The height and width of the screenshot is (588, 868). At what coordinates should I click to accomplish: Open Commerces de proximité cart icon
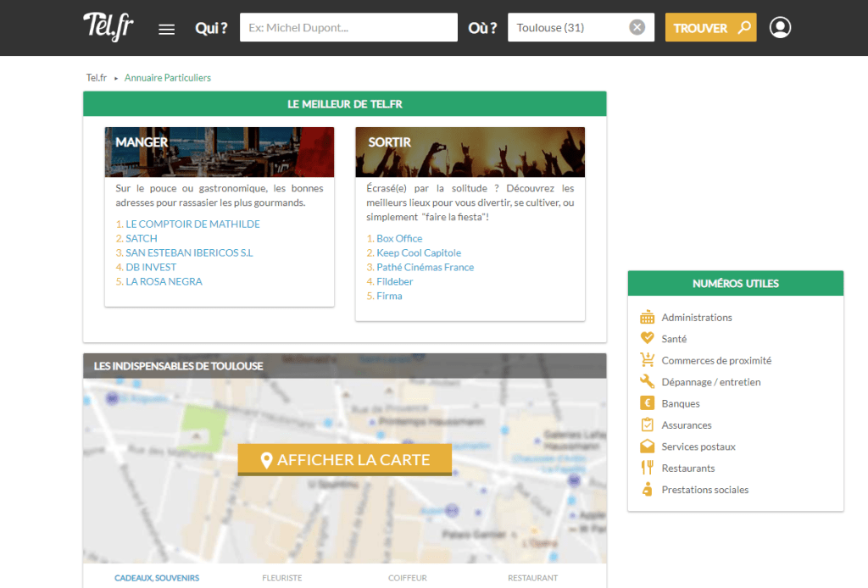648,360
